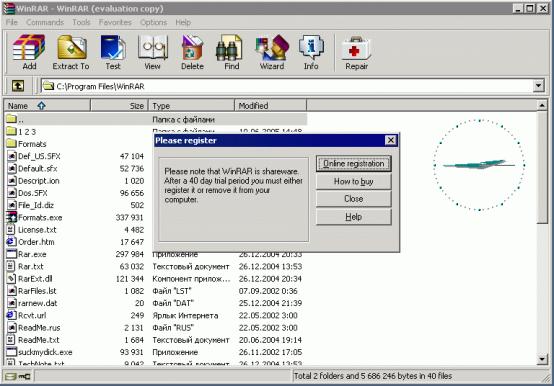Click the scrollbar down arrow

542,359
